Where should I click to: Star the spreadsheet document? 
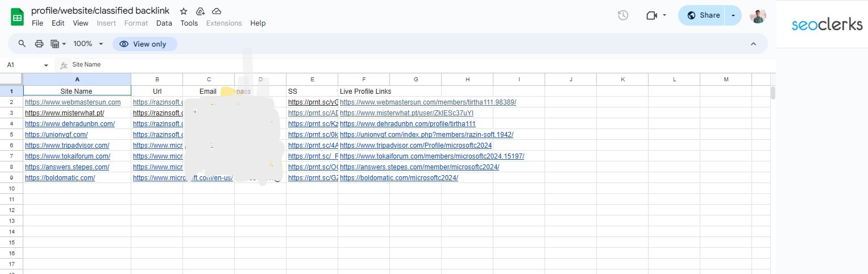click(183, 11)
